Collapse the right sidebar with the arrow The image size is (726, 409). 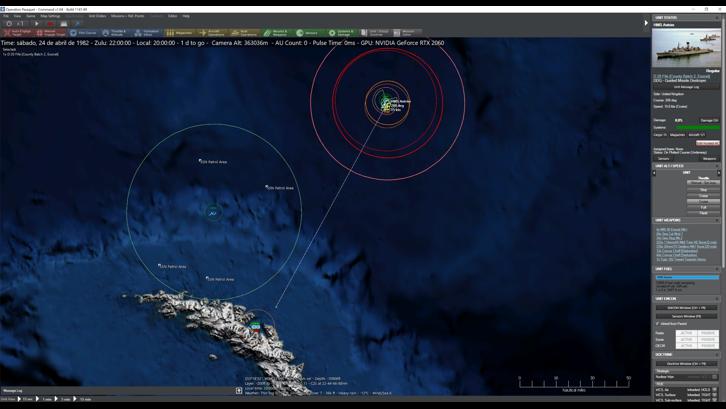(x=646, y=23)
